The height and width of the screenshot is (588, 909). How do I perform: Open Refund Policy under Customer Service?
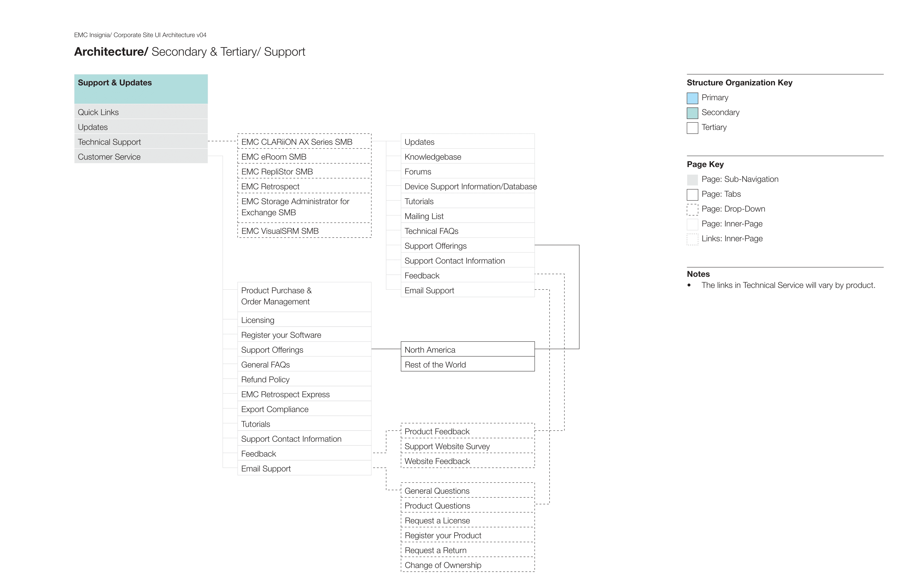(x=305, y=379)
